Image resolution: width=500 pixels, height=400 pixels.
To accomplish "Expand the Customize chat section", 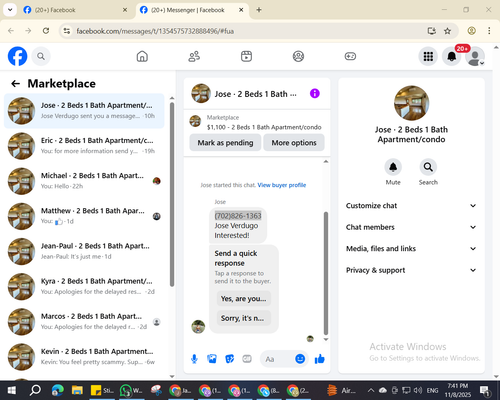I will [411, 206].
